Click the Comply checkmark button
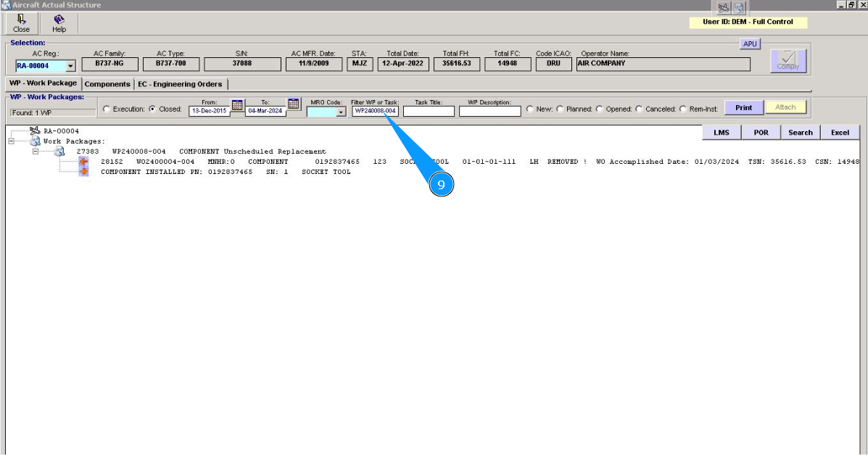 pos(788,60)
